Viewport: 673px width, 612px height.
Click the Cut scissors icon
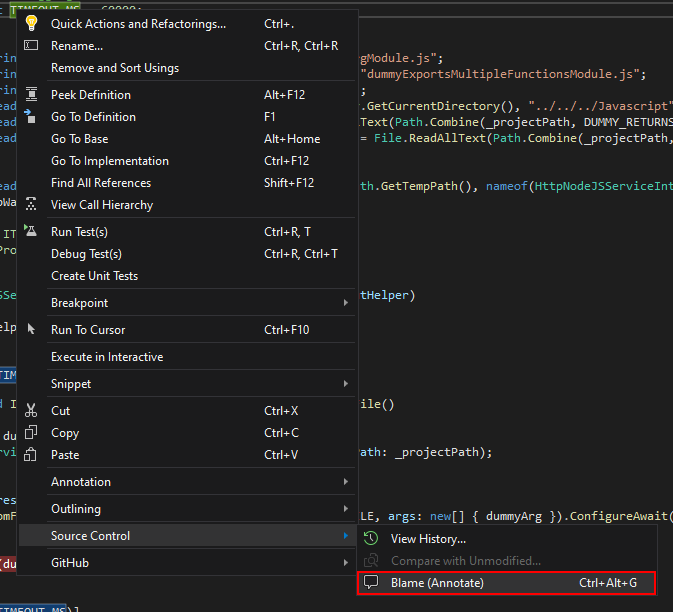point(31,410)
